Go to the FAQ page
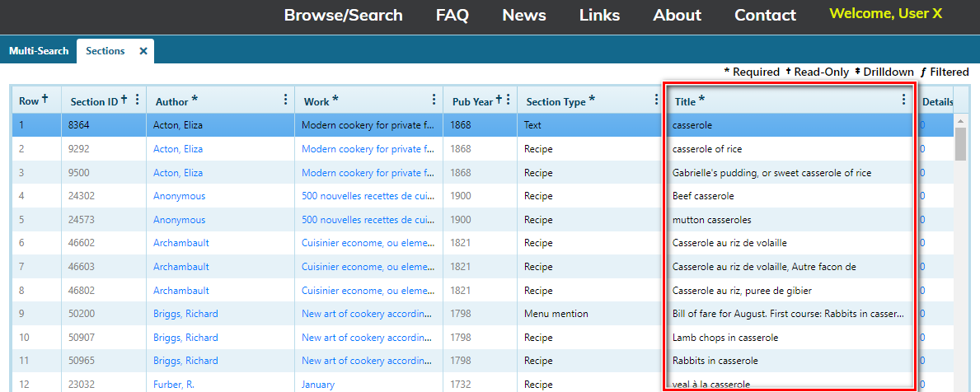Screen dimensions: 980x392 [x=452, y=15]
